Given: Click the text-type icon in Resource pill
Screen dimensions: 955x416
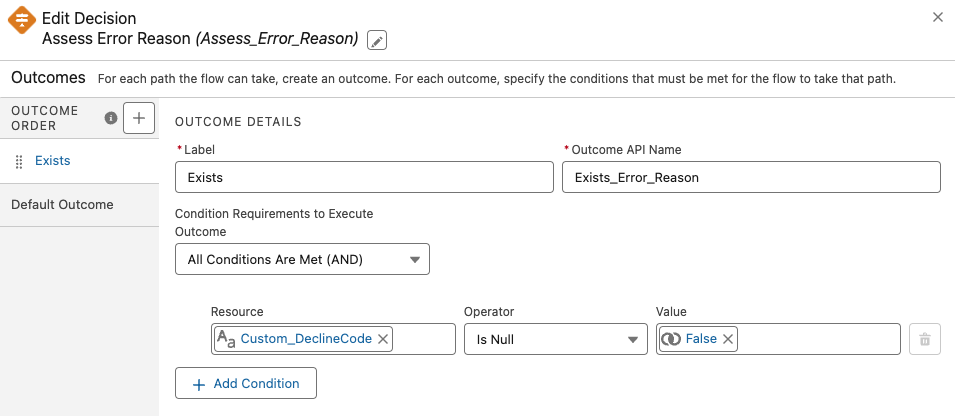Looking at the screenshot, I should click(226, 339).
